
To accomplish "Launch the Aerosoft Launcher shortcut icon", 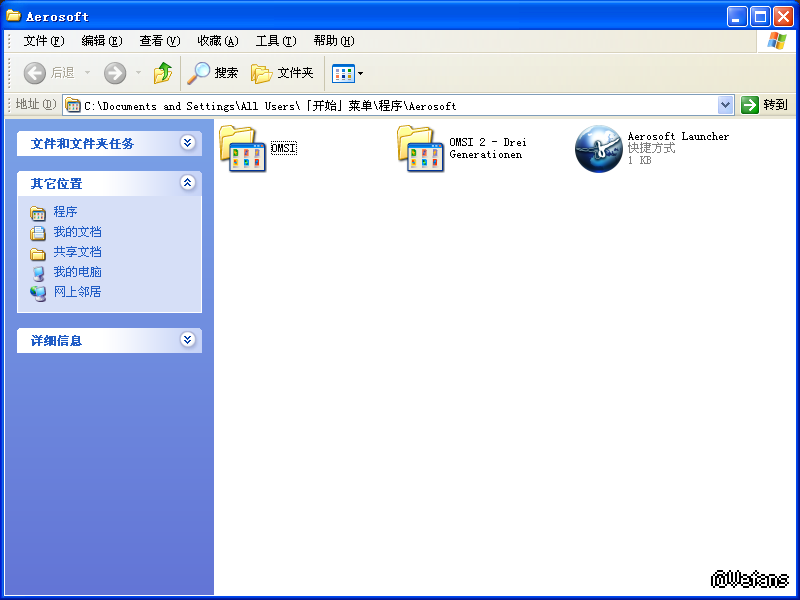I will (x=598, y=148).
